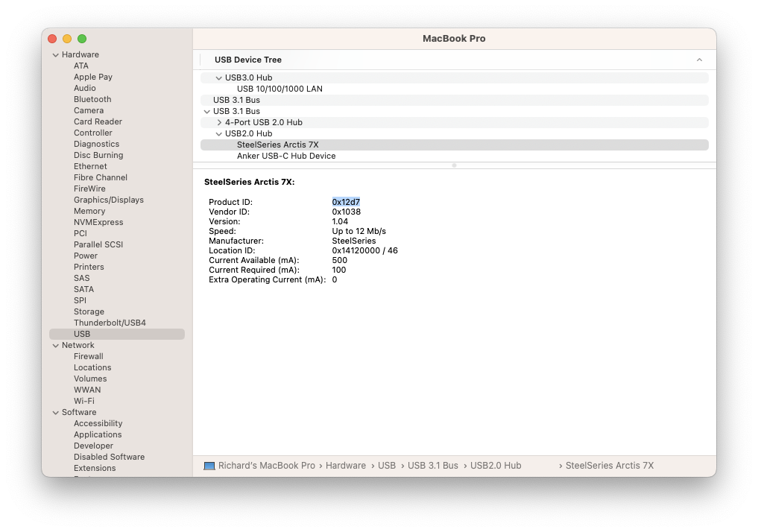Select NVMExpress in the sidebar

point(98,222)
